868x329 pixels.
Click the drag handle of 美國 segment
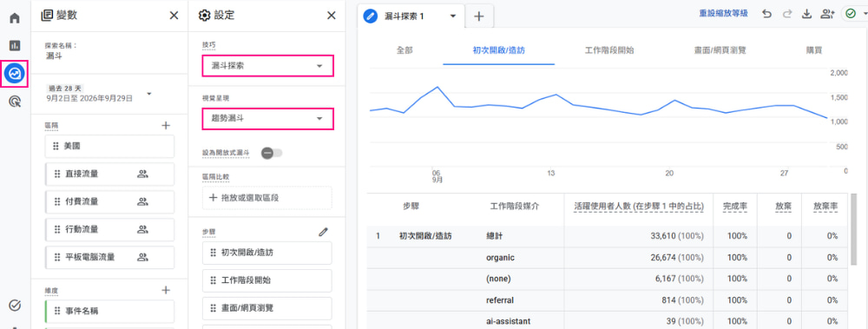[x=56, y=146]
